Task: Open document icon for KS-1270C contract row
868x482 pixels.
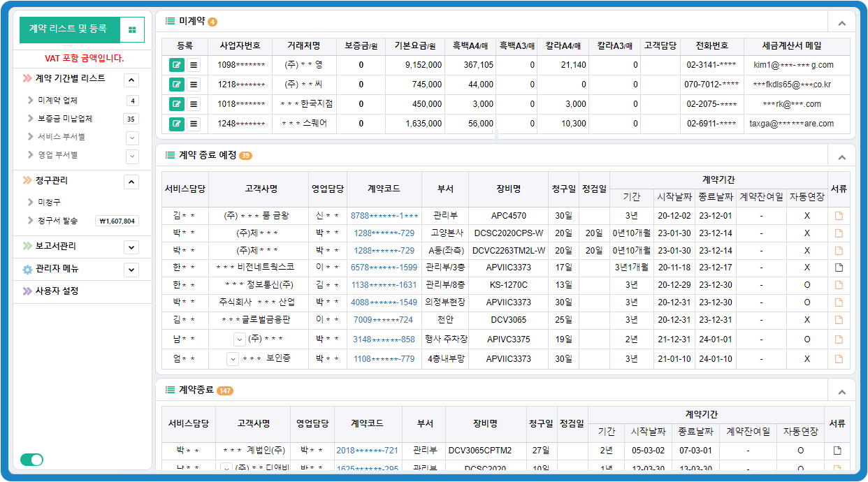Action: tap(839, 285)
